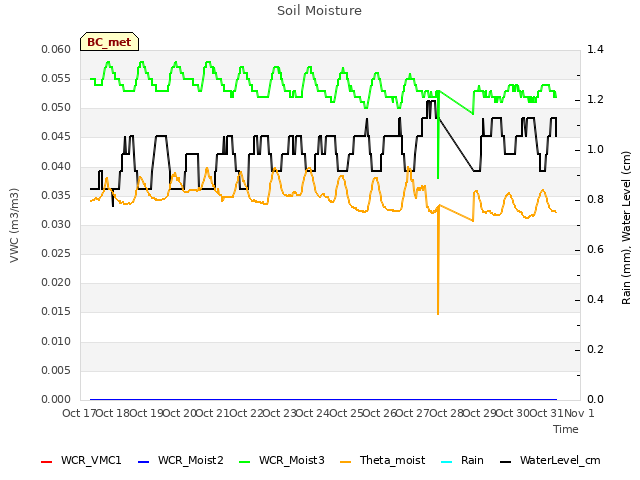Toggle the Rain legend entry

[x=462, y=461]
